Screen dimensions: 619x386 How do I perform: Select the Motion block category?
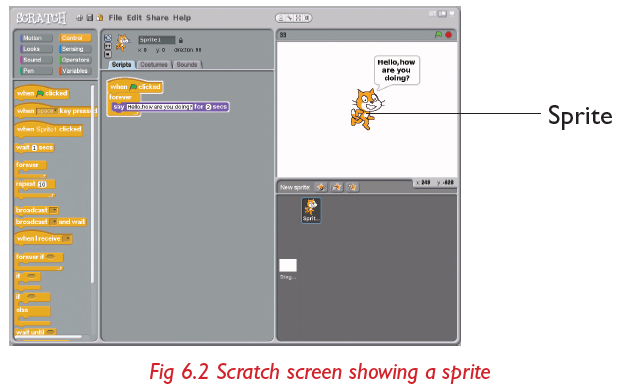pyautogui.click(x=36, y=38)
